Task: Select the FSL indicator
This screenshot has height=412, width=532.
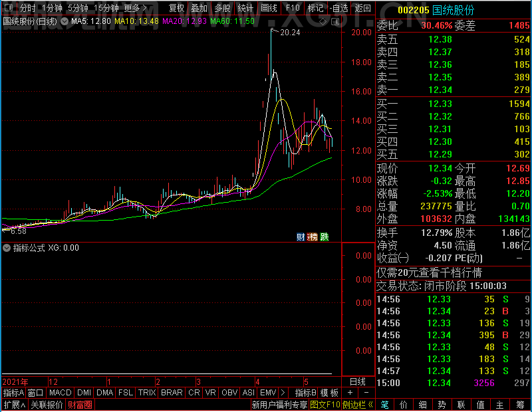Action: pos(126,393)
